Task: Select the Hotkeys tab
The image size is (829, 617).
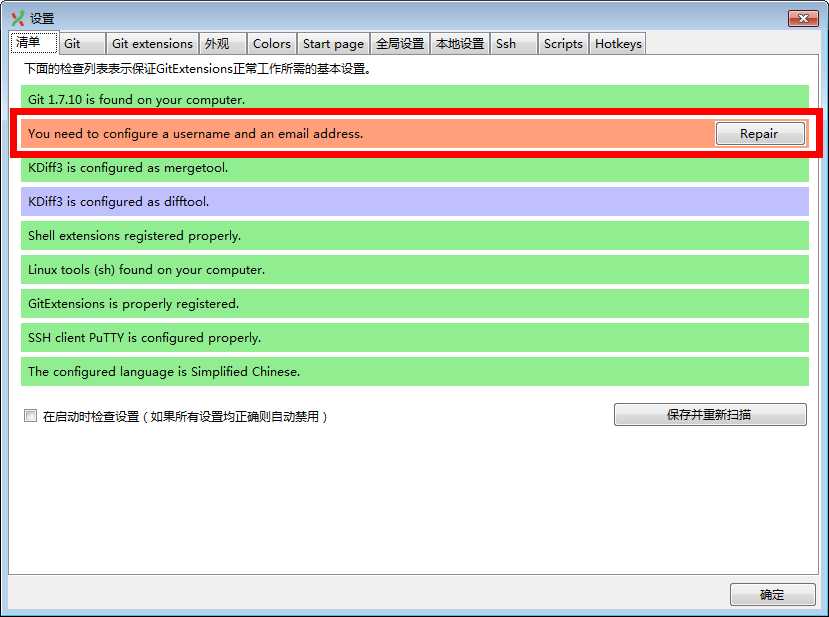Action: (618, 44)
